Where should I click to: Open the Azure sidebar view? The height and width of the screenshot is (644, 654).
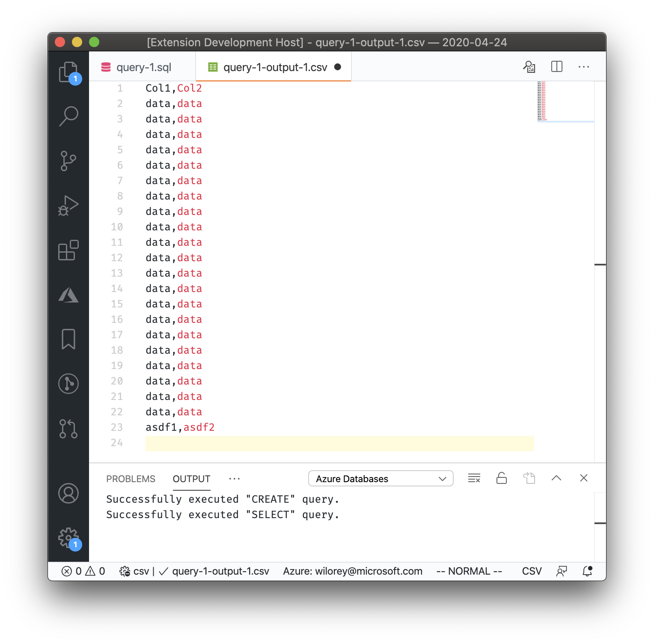click(x=68, y=295)
